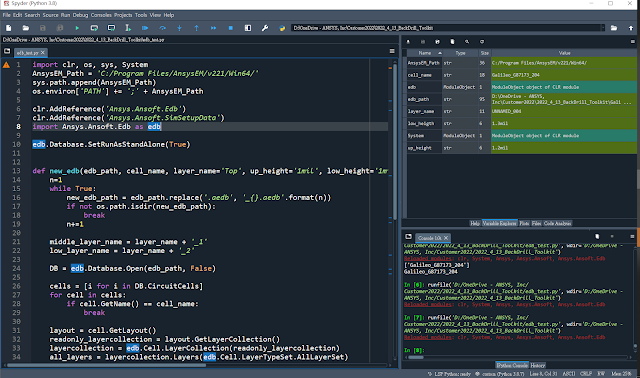This screenshot has height=378, width=640.
Task: Close the Console 1/A tab
Action: [446, 238]
